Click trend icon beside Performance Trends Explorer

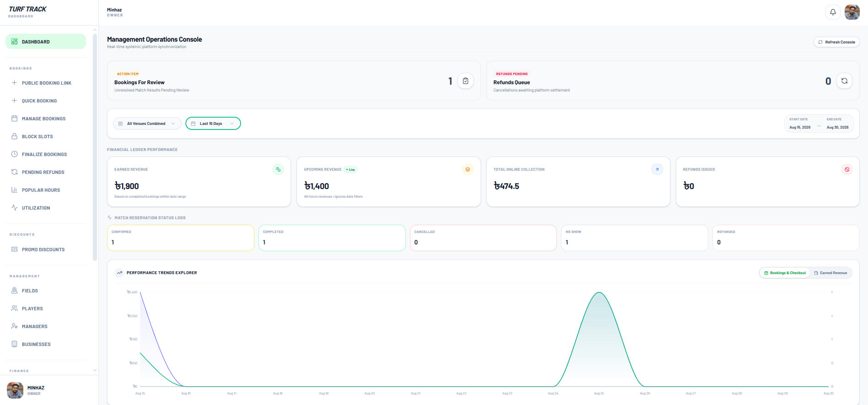[119, 273]
